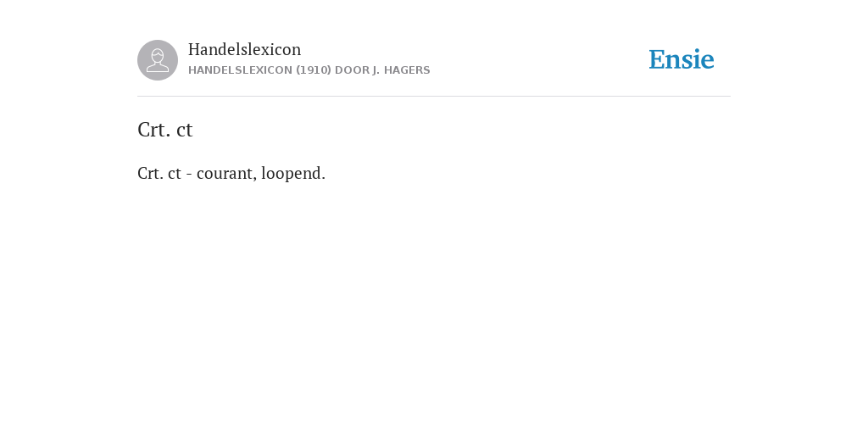Screen dimensions: 868x434
Task: Click the letter "E" of the Ensie logo
Action: (x=657, y=60)
